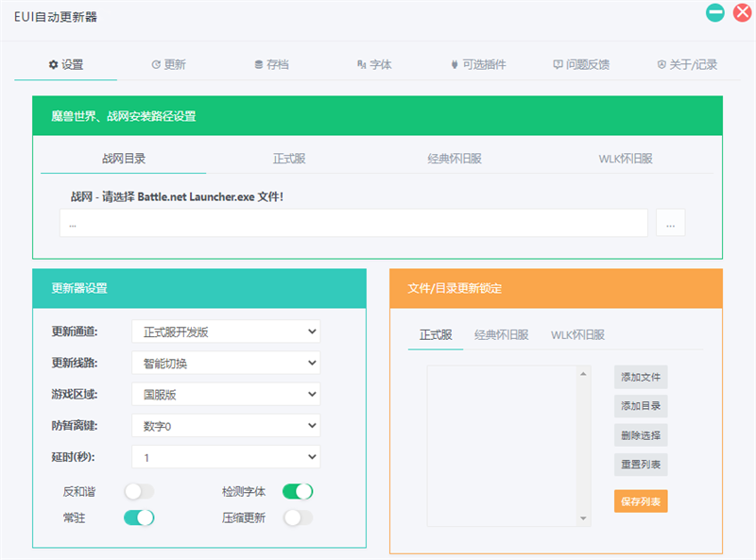This screenshot has width=756, height=560.
Task: Click the orange 保存列表 button
Action: tap(641, 501)
